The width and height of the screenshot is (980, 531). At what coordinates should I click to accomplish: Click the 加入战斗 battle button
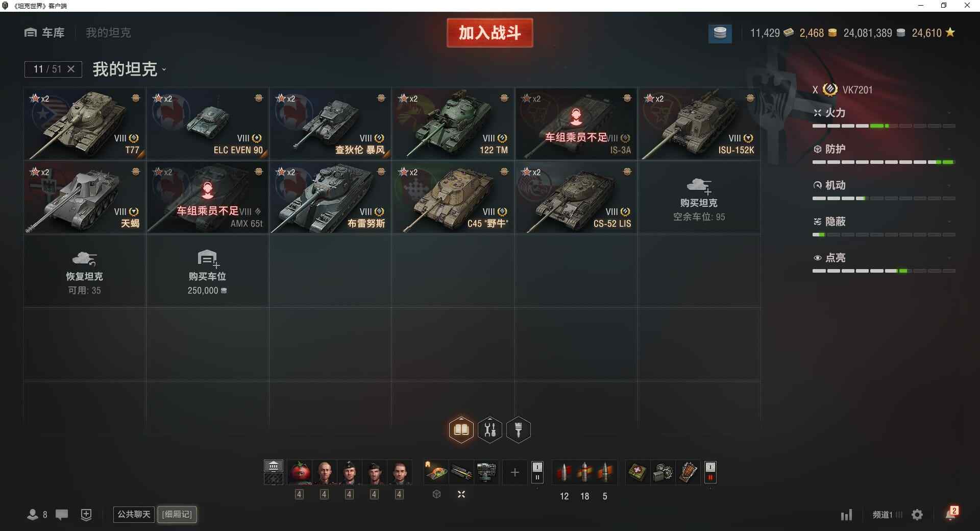(490, 33)
